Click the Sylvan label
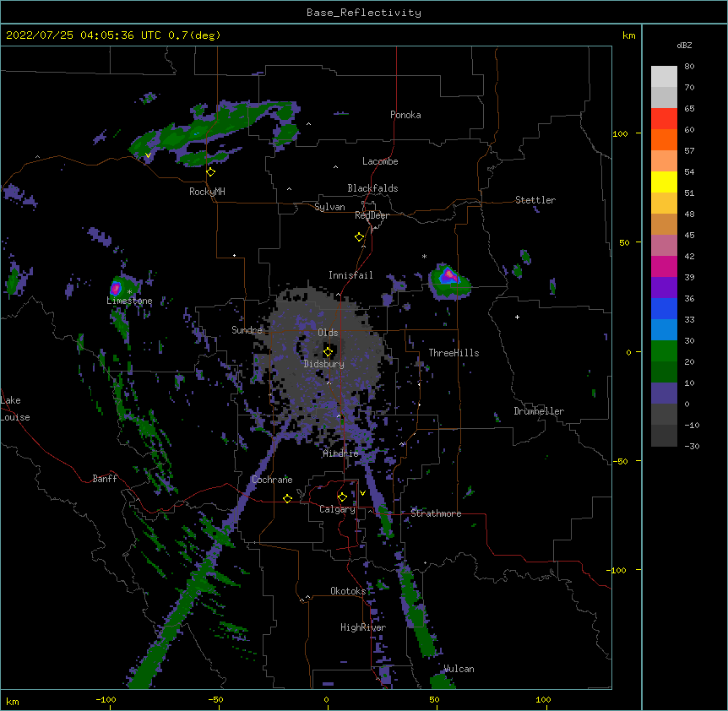 pos(329,207)
